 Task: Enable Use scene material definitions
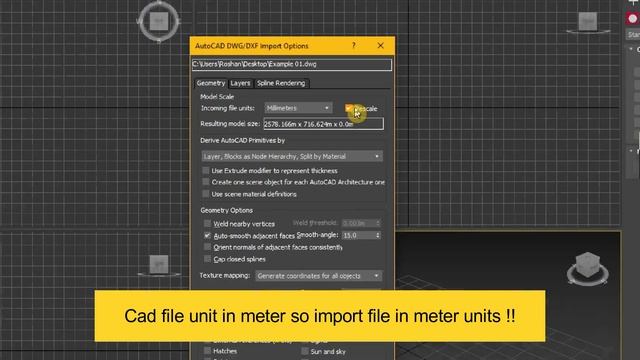206,194
